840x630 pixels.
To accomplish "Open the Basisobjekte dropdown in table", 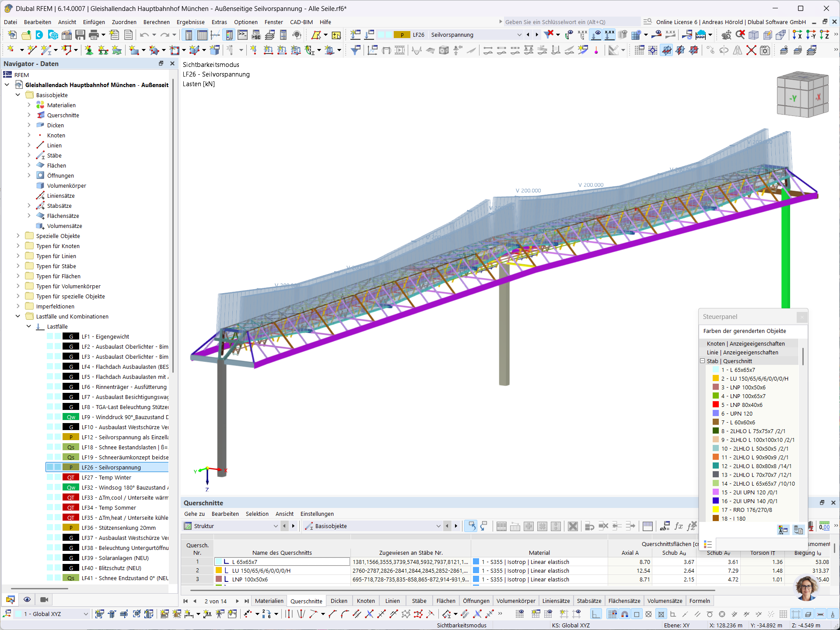I will click(438, 526).
